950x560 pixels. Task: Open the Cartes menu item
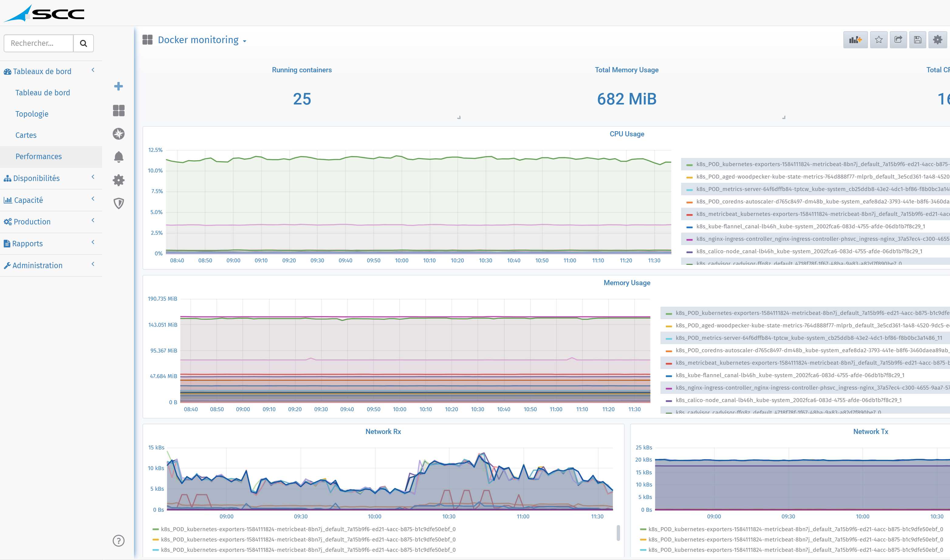26,135
